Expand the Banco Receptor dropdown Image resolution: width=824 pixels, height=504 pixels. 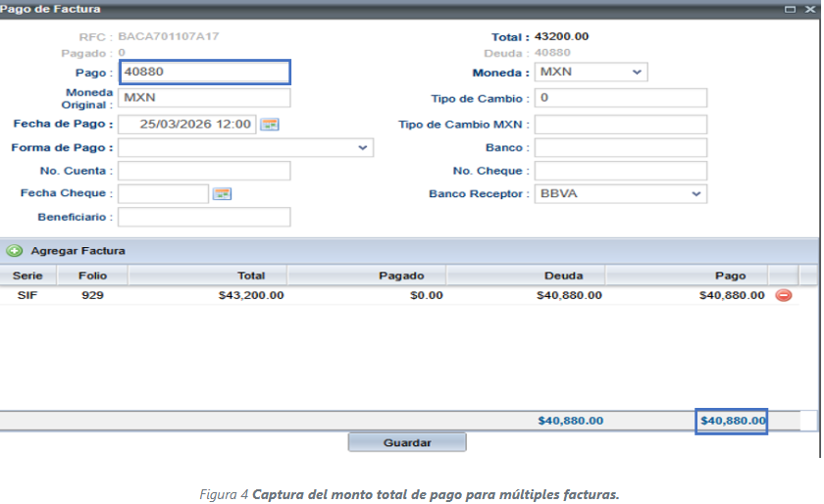tap(696, 194)
